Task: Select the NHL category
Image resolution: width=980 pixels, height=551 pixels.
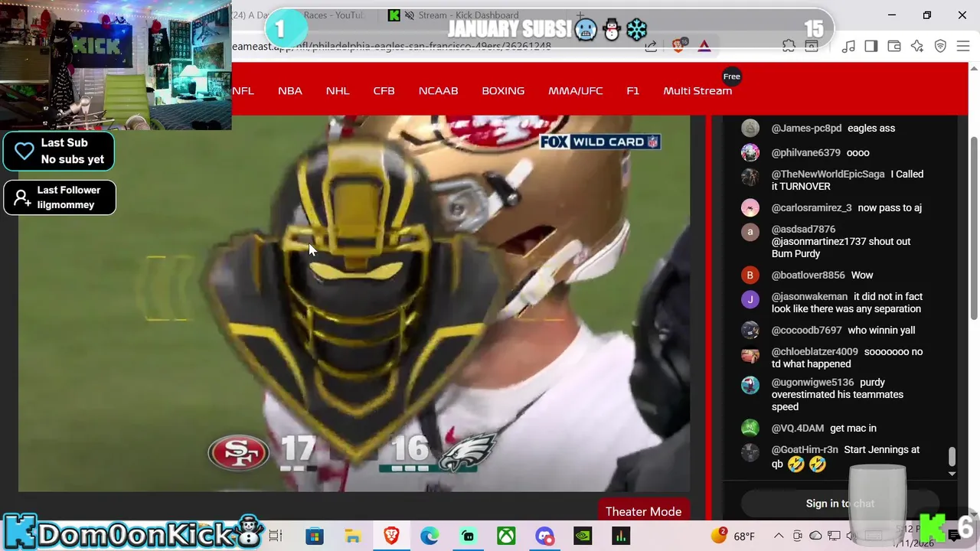Action: pyautogui.click(x=338, y=90)
